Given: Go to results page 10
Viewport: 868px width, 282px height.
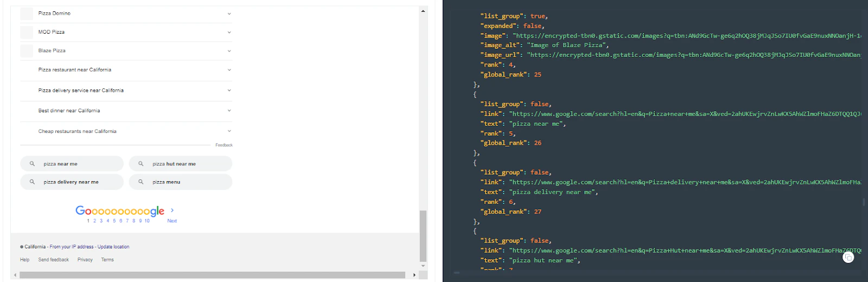Looking at the screenshot, I should [x=147, y=221].
